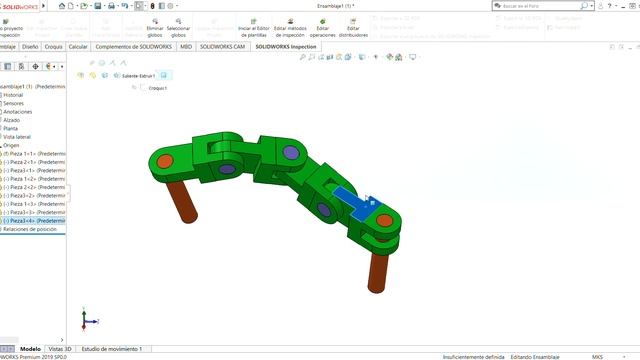Click Editar operaciones
This screenshot has width=640, height=360.
[x=322, y=28]
